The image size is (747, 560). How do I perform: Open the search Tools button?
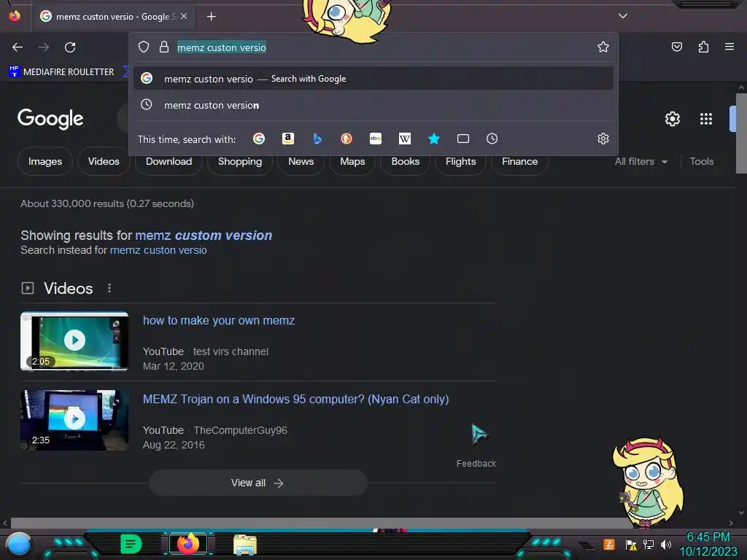701,161
